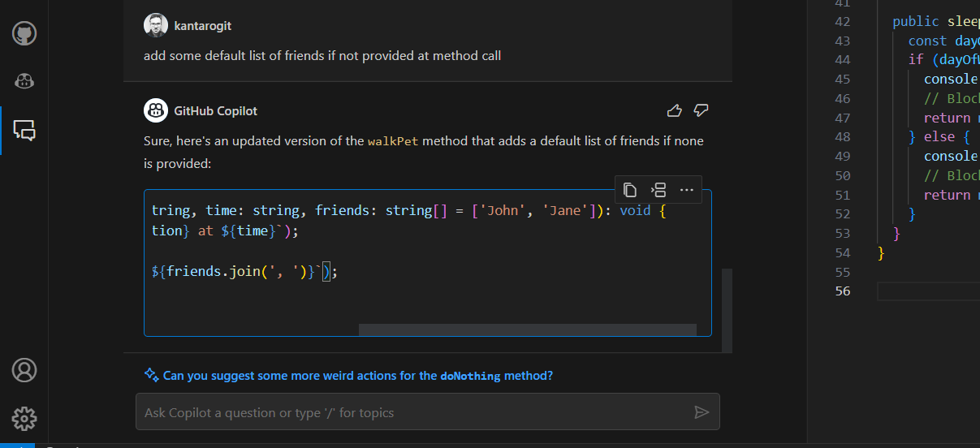Click the horizontal scrollbar in the code block

click(527, 330)
